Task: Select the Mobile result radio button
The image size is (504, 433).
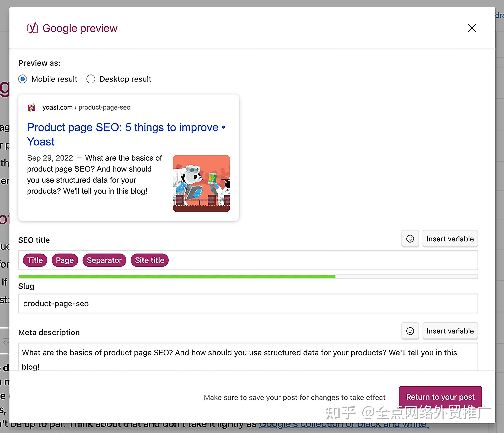Action: pos(23,79)
